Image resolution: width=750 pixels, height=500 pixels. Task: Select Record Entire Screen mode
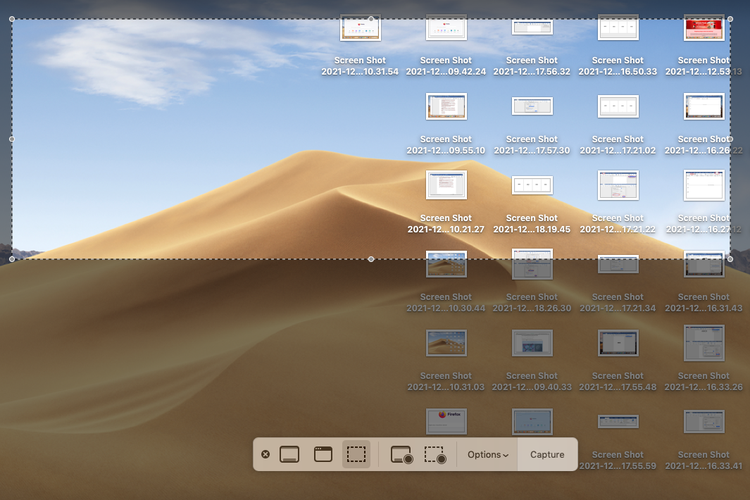pos(401,454)
